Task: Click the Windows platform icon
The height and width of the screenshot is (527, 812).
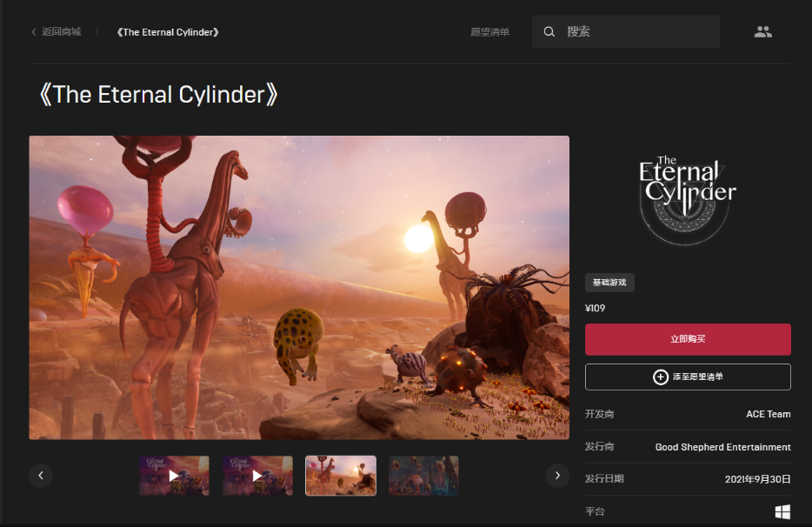Action: [782, 512]
